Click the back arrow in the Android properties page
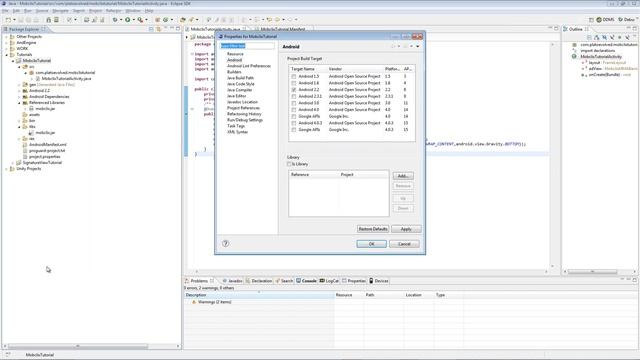Viewport: 640px width, 360px height. click(393, 47)
